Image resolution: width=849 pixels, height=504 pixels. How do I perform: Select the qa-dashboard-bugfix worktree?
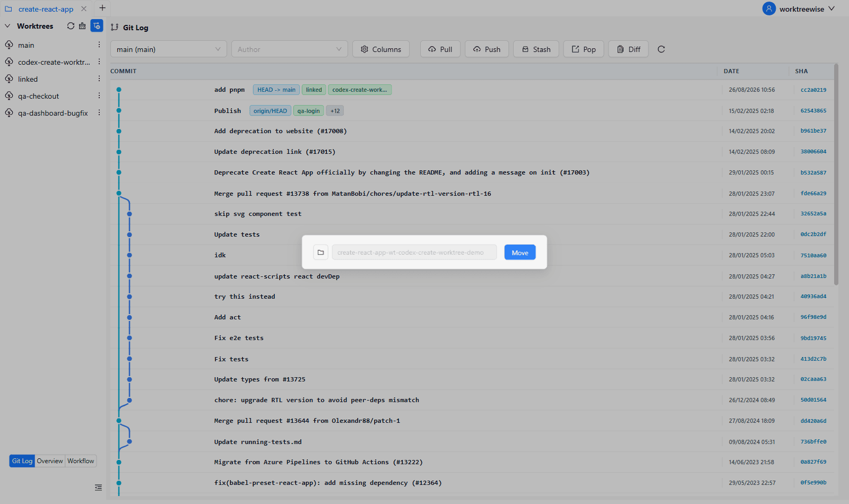coord(53,113)
